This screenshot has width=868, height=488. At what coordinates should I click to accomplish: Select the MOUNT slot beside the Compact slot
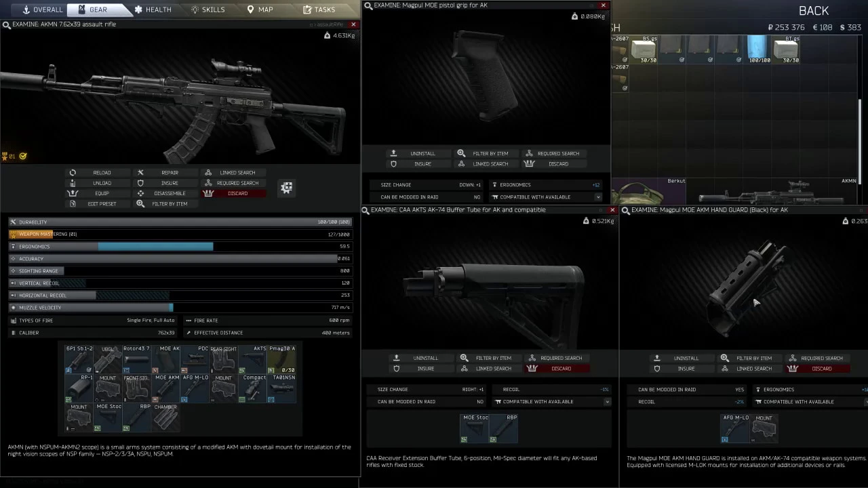[x=223, y=388]
